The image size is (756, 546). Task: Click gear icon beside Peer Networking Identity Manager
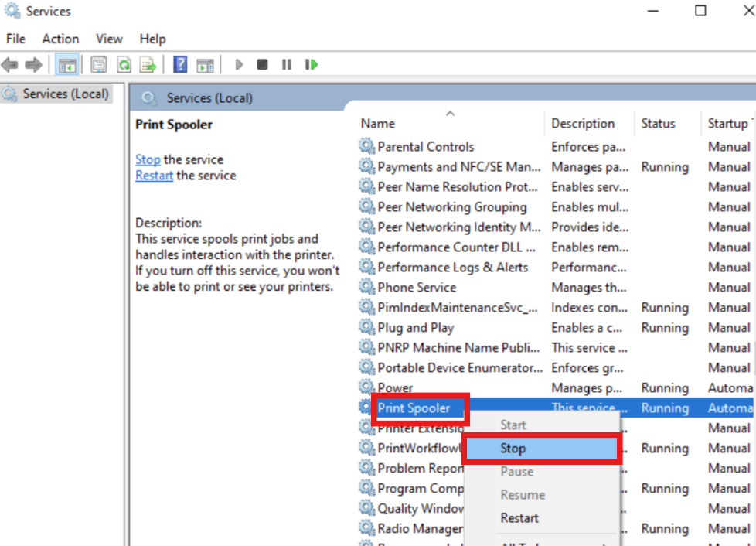pyautogui.click(x=366, y=227)
